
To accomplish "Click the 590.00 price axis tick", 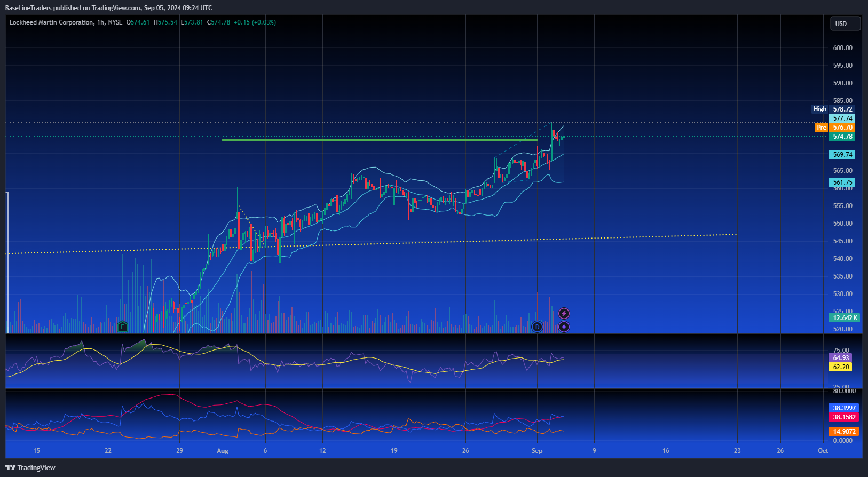I will [x=842, y=83].
